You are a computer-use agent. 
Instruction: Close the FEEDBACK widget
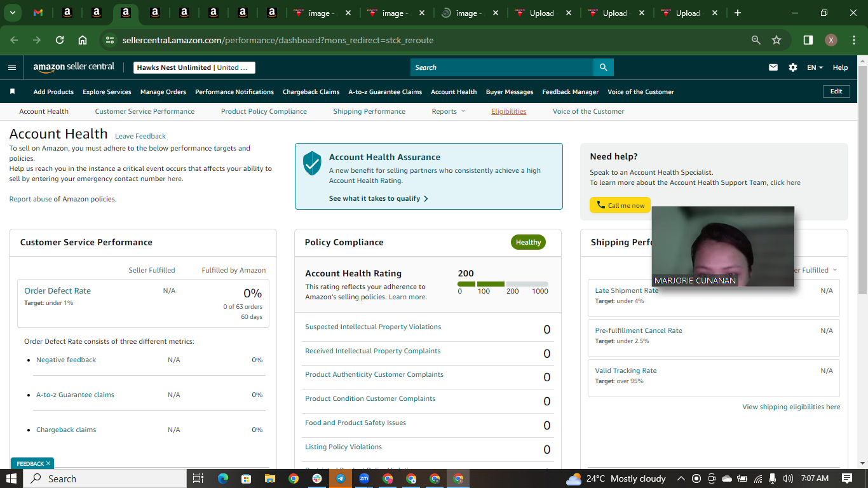[x=48, y=463]
